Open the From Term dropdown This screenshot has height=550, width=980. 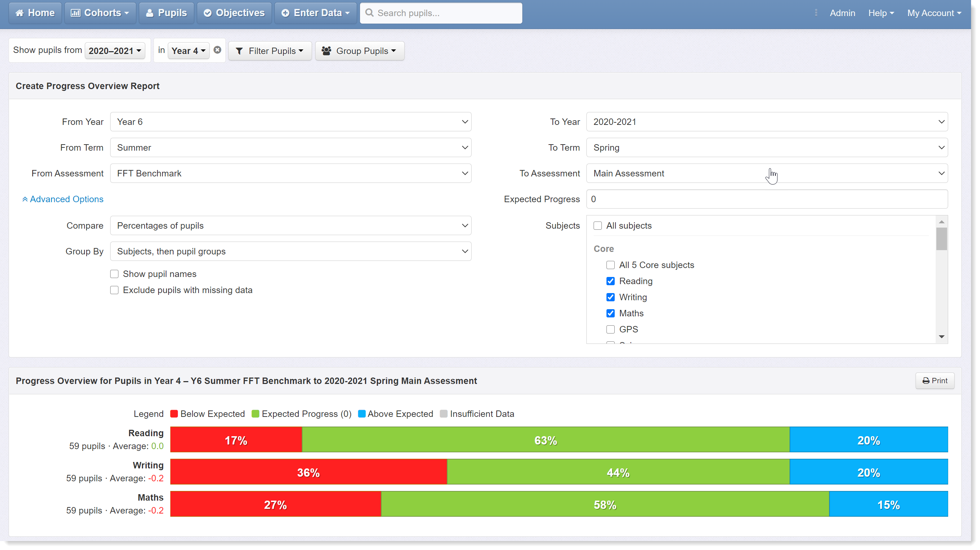tap(291, 147)
